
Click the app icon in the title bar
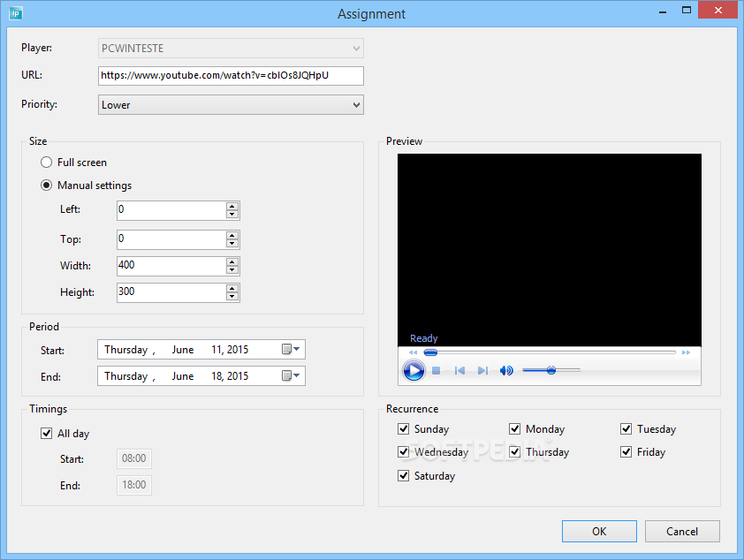[16, 13]
